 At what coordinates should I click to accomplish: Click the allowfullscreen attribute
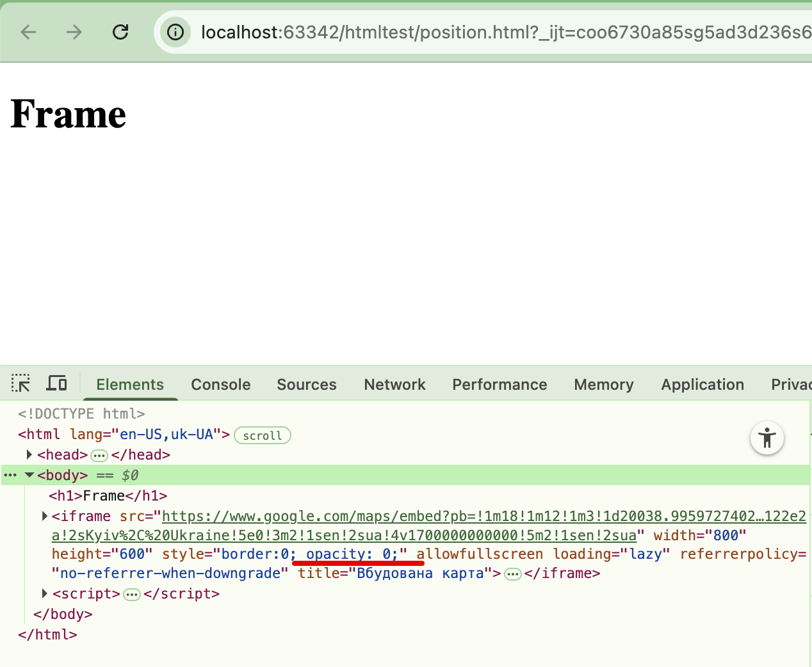click(x=480, y=554)
